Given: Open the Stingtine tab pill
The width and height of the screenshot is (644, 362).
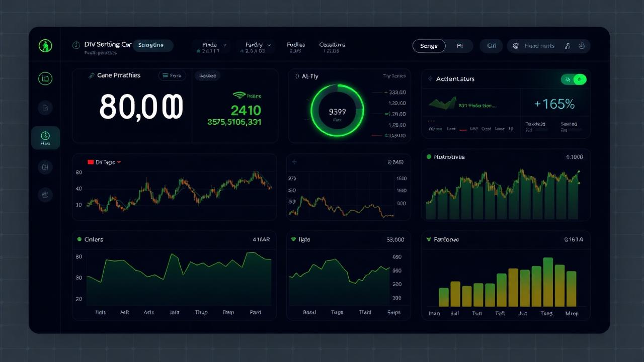Looking at the screenshot, I should 153,45.
